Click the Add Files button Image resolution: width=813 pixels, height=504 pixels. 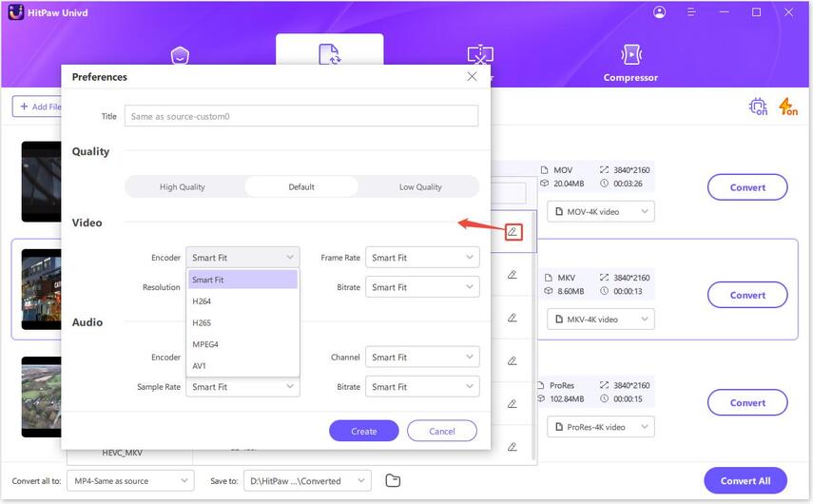click(x=37, y=107)
